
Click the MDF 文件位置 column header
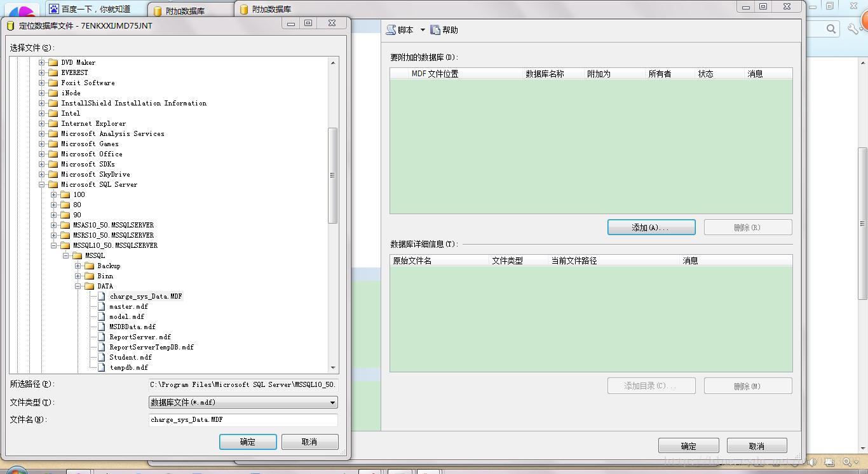(x=466, y=74)
